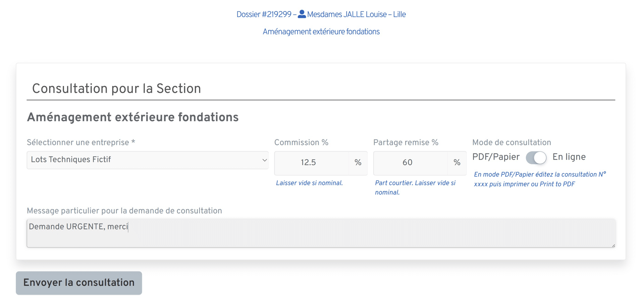The width and height of the screenshot is (644, 301).
Task: Click the En ligne mode label
Action: [x=569, y=157]
